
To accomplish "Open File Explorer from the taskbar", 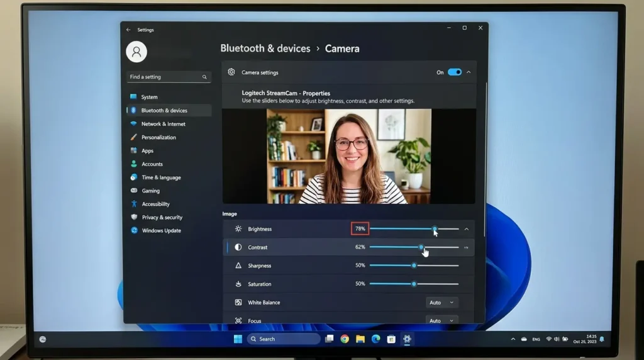I will [x=360, y=339].
